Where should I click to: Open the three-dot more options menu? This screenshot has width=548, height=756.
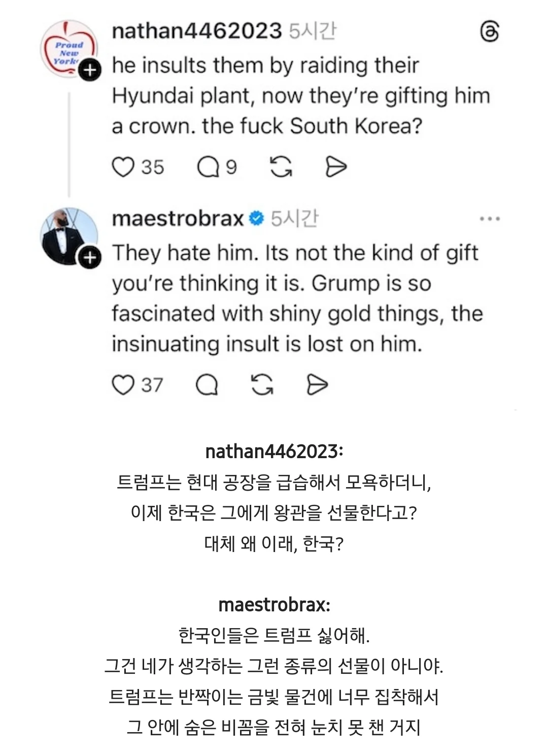pyautogui.click(x=489, y=219)
